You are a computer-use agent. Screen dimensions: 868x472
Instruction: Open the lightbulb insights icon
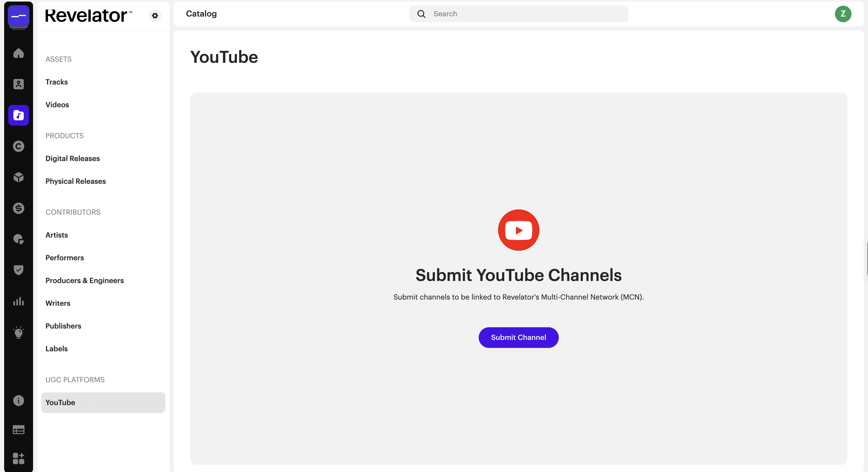(19, 332)
